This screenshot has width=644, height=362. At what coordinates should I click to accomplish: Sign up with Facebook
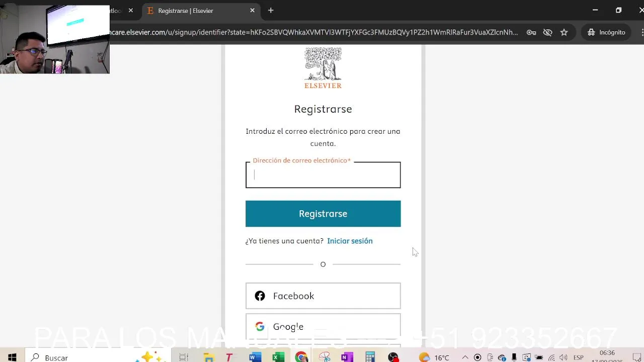point(323,296)
